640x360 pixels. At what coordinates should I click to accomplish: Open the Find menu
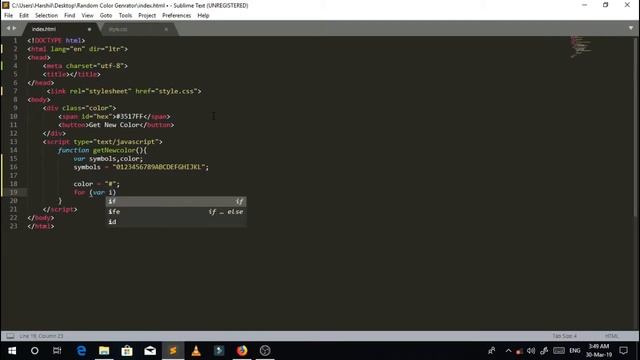(69, 16)
